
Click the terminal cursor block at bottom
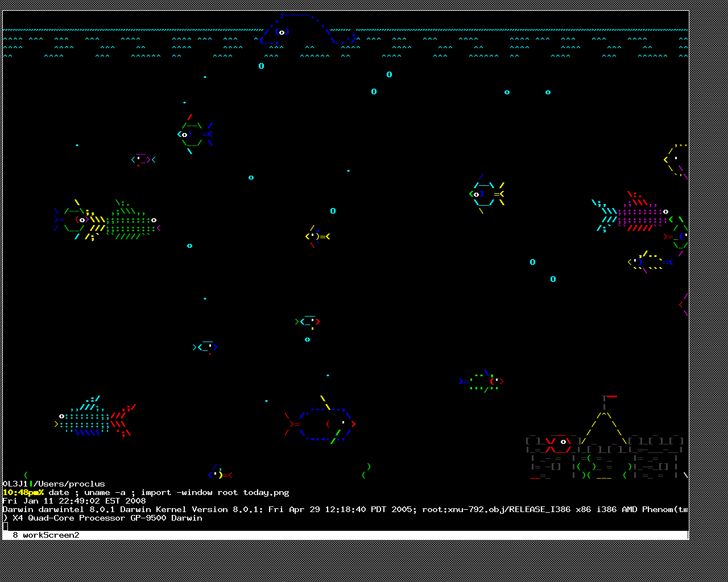click(x=5, y=526)
